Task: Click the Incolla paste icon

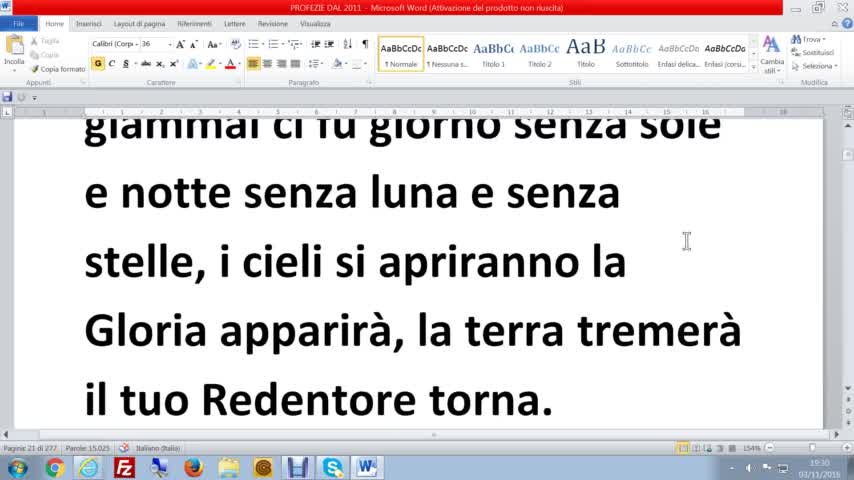Action: point(14,46)
